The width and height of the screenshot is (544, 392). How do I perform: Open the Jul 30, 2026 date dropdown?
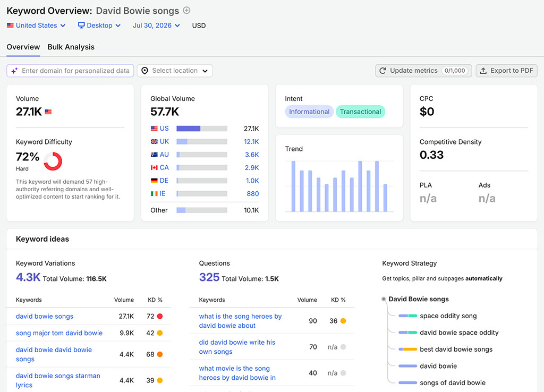tap(157, 25)
